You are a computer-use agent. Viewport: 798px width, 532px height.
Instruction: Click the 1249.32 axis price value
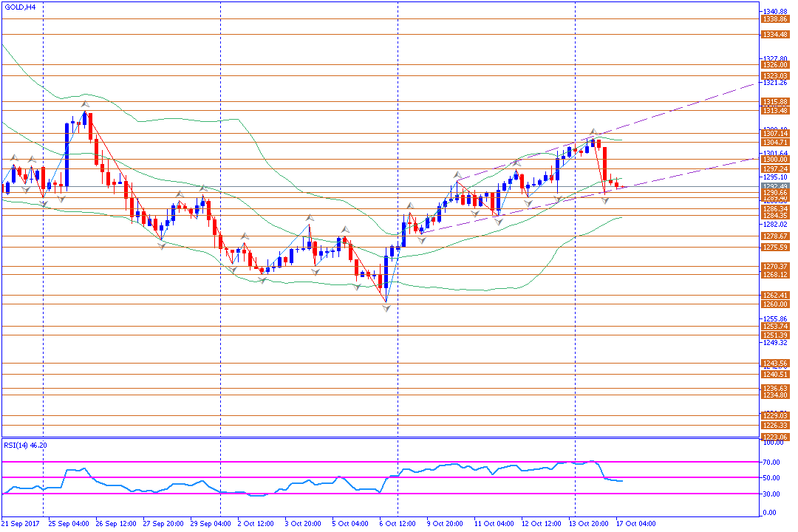pyautogui.click(x=775, y=343)
